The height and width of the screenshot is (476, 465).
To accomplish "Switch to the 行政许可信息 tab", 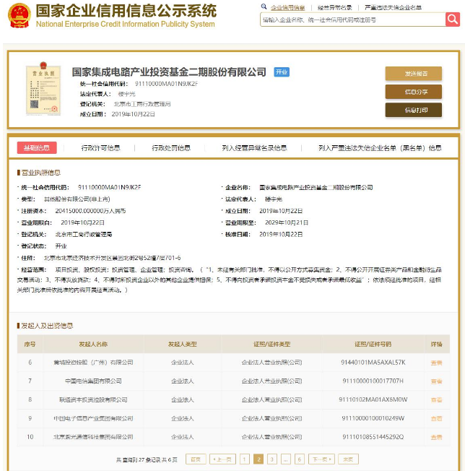I will (100, 148).
